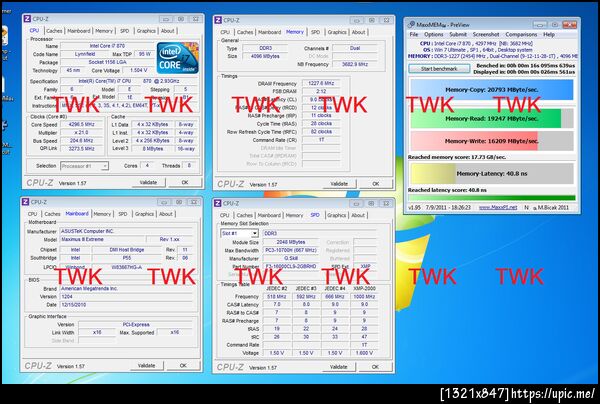
Task: Click the Memory-Write result bar
Action: click(x=492, y=141)
